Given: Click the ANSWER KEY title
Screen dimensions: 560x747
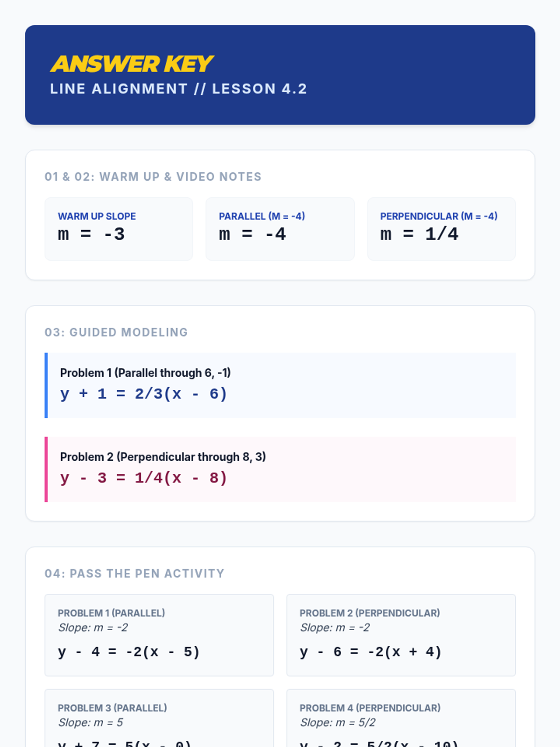Looking at the screenshot, I should (132, 64).
